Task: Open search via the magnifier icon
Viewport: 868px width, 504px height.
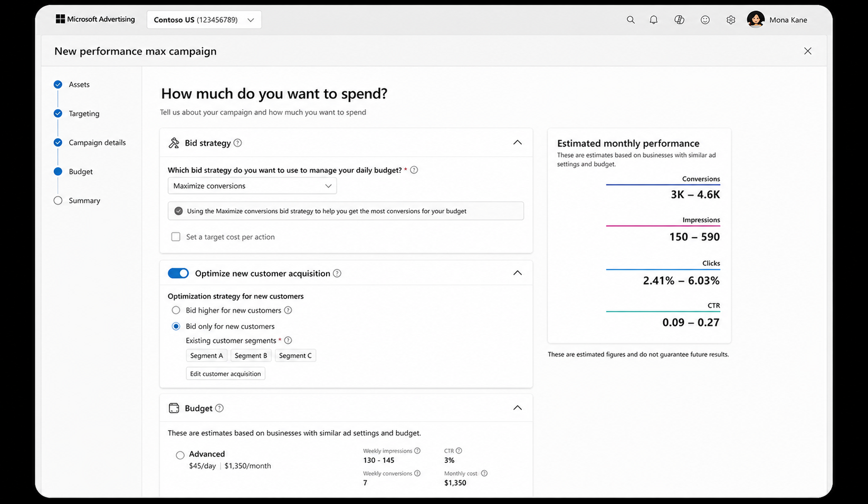Action: (x=631, y=20)
